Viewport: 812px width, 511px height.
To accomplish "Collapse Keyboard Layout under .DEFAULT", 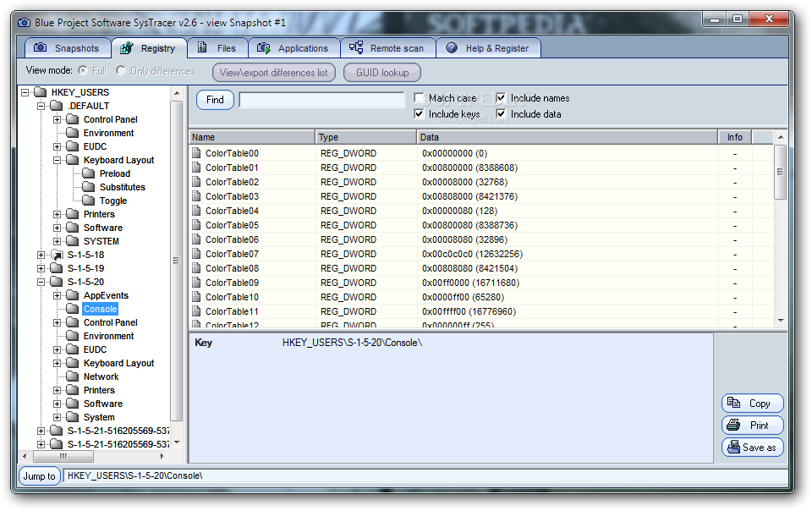I will tap(57, 161).
